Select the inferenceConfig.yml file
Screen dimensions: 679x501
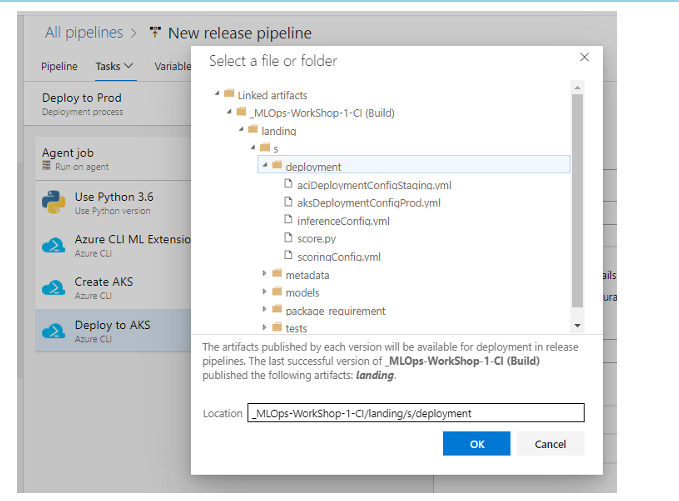click(343, 221)
